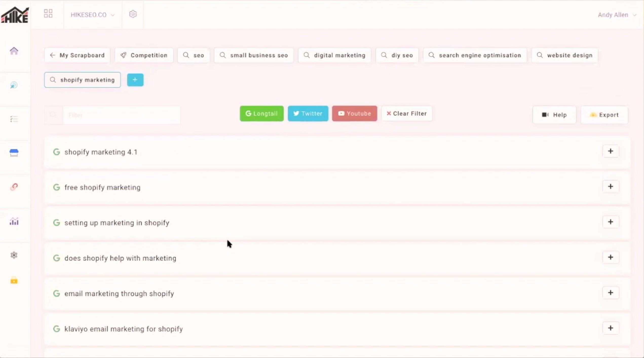Add 'free shopify marketing' with plus
This screenshot has width=644, height=358.
coord(611,187)
